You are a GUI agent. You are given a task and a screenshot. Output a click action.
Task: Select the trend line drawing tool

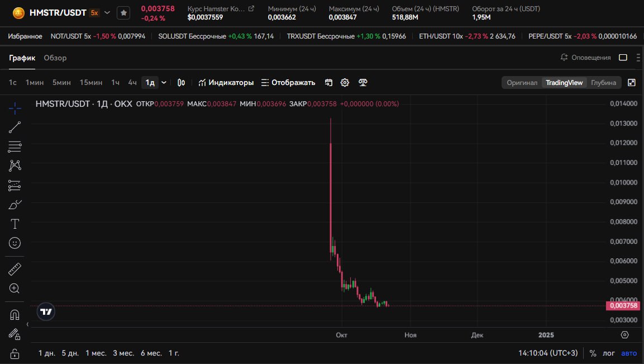coord(15,127)
